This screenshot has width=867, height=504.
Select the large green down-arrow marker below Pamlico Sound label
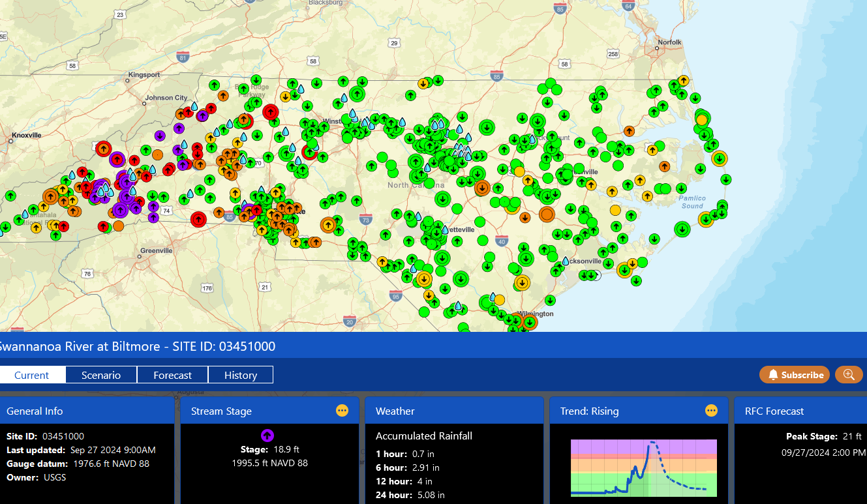[x=682, y=229]
